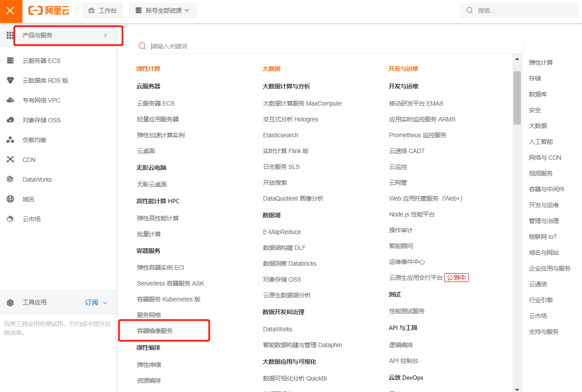Viewport: 582px width, 392px height.
Task: Expand the 订阅 dropdown chevron
Action: 105,303
